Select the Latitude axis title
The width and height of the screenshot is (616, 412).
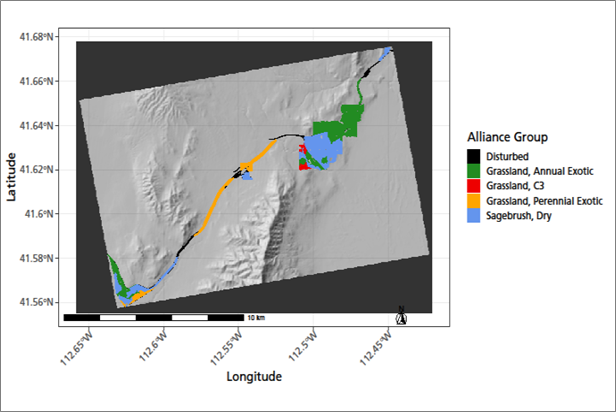click(12, 176)
